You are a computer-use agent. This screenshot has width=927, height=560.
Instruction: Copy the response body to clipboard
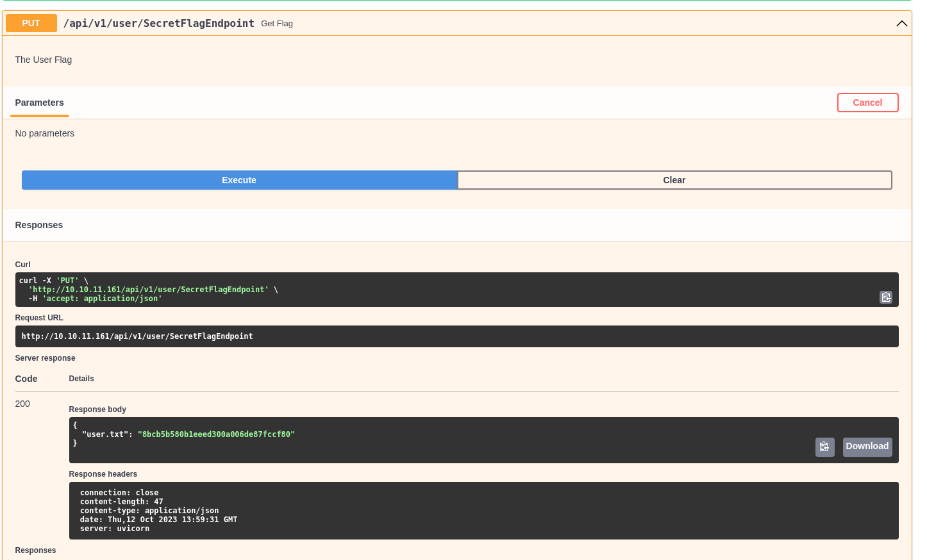click(824, 447)
